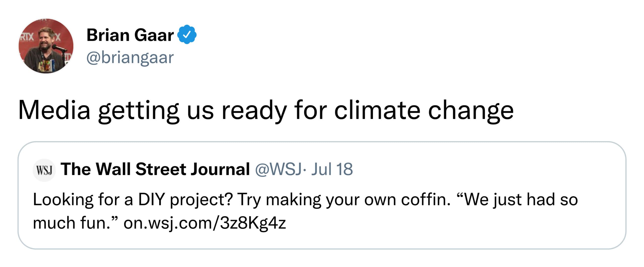Open The Wall Street Journal profile name
The height and width of the screenshot is (267, 644).
point(155,169)
